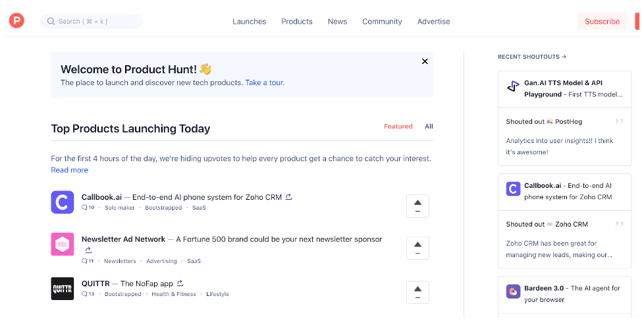644x323 pixels.
Task: Click Callbook.ai icon in shoutouts sidebar
Action: [513, 189]
